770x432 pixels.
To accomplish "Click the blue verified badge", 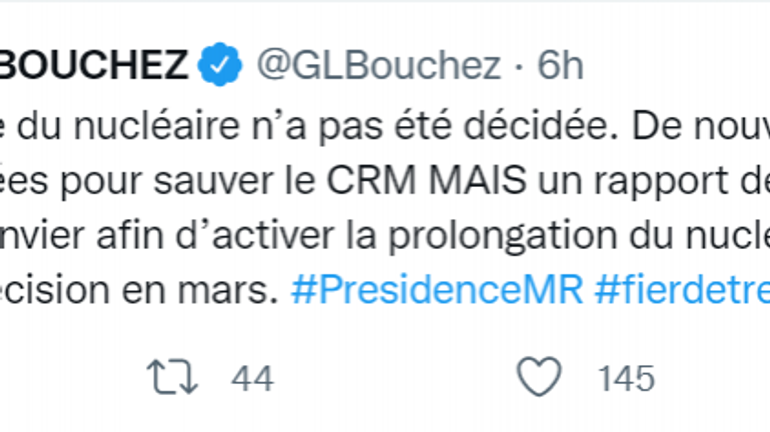I will click(x=218, y=66).
